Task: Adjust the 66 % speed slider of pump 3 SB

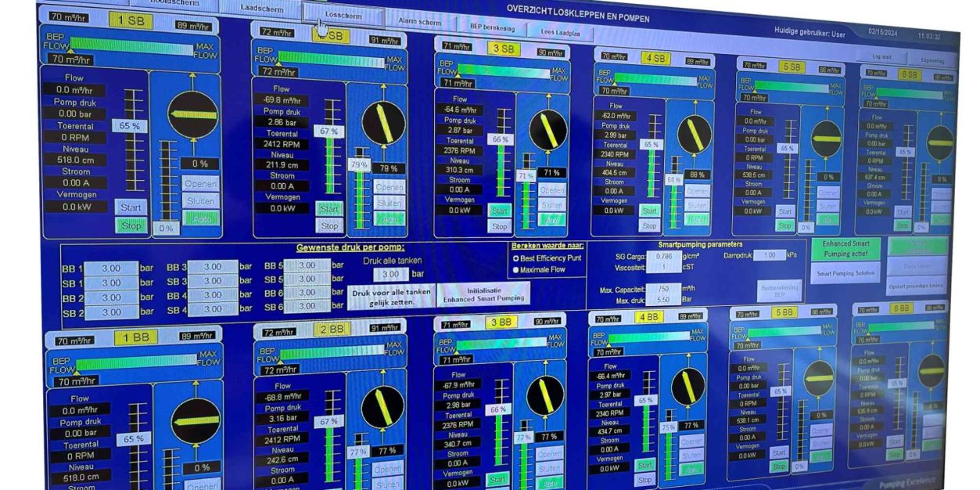Action: pos(499,139)
